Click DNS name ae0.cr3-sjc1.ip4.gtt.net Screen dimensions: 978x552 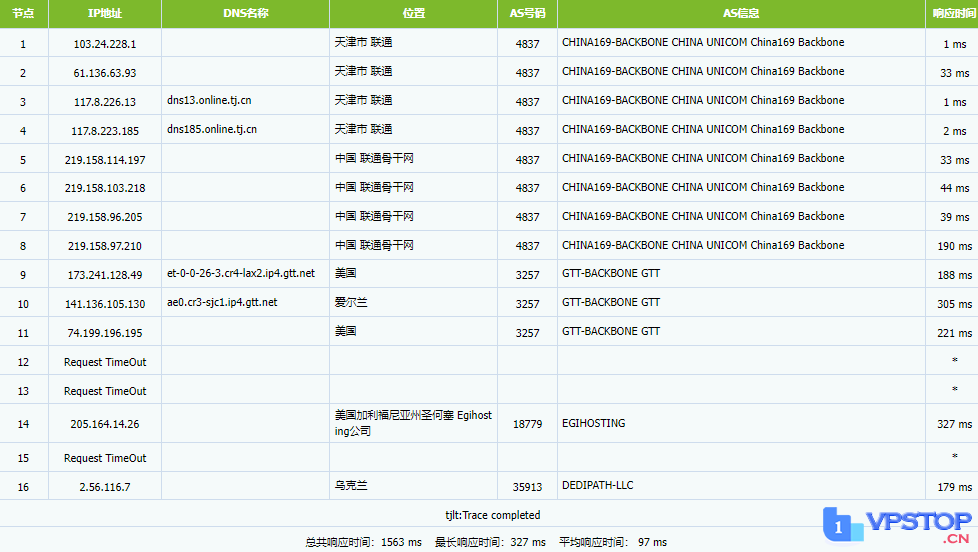pos(222,303)
